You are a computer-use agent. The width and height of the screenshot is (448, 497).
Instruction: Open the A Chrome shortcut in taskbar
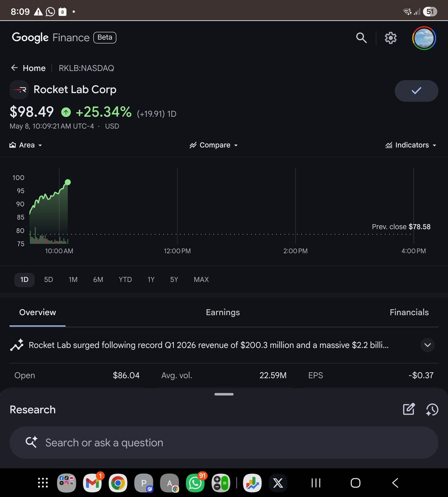(170, 483)
